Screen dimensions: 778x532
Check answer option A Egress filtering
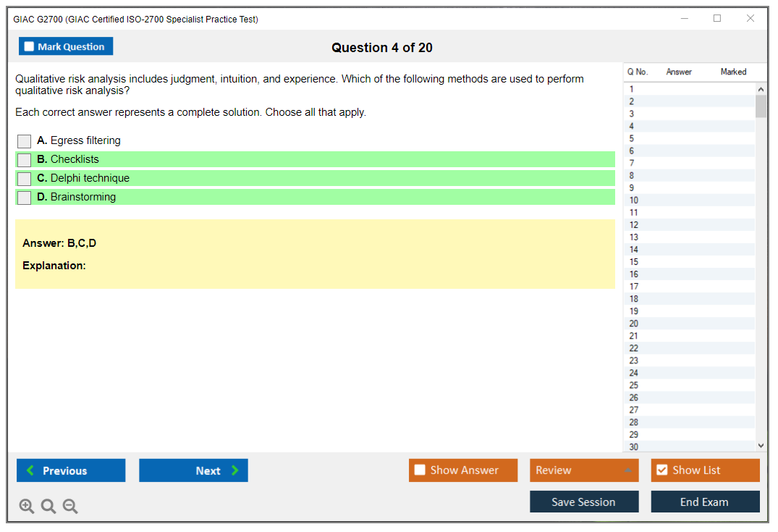[x=24, y=141]
